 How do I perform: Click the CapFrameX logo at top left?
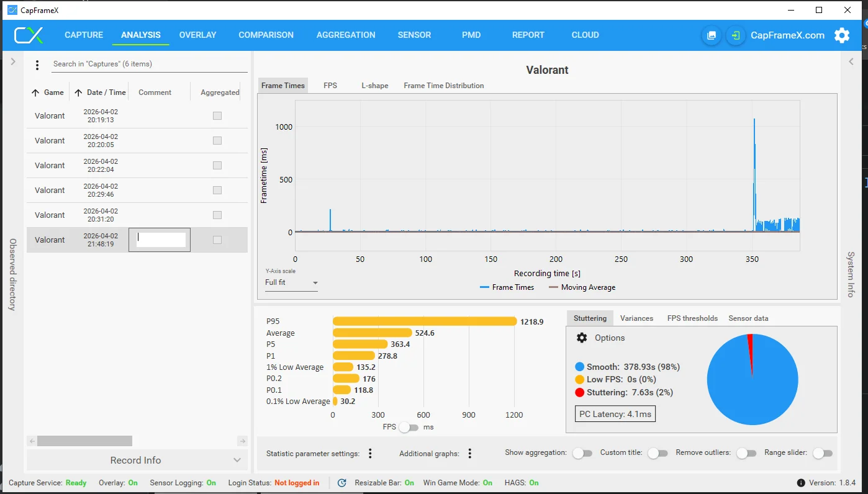[x=29, y=35]
